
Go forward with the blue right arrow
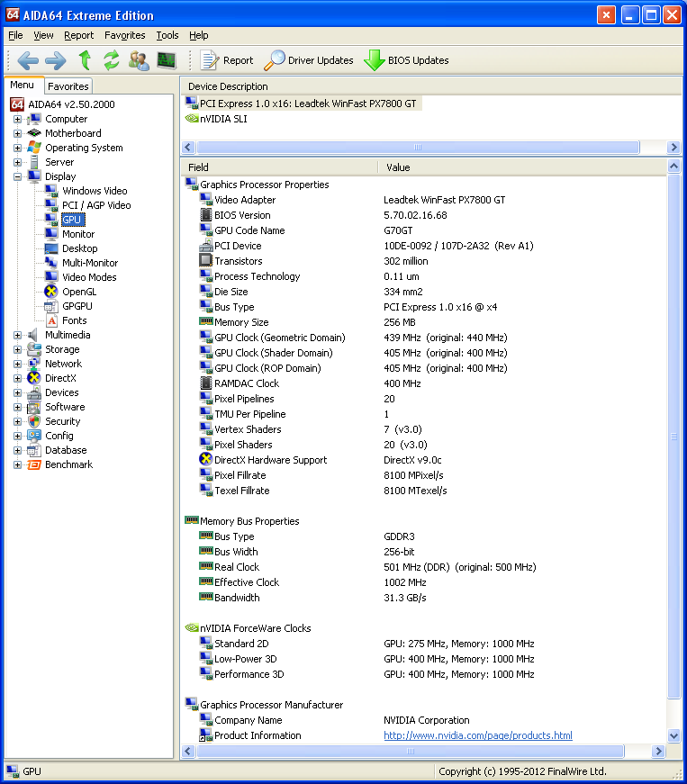pos(55,60)
